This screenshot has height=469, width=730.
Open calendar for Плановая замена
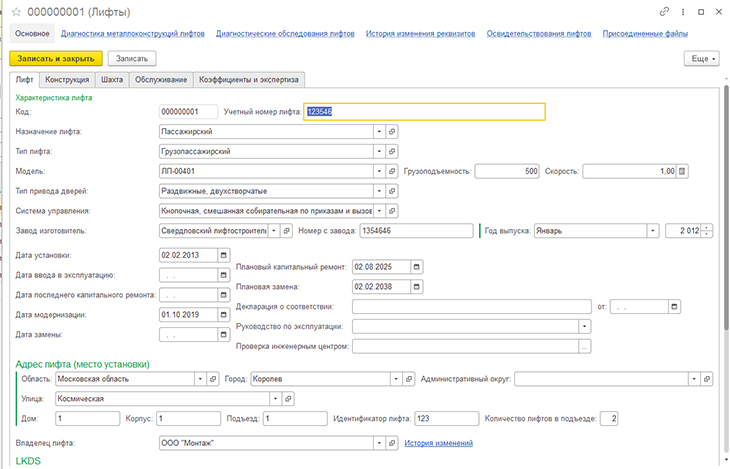[x=417, y=287]
